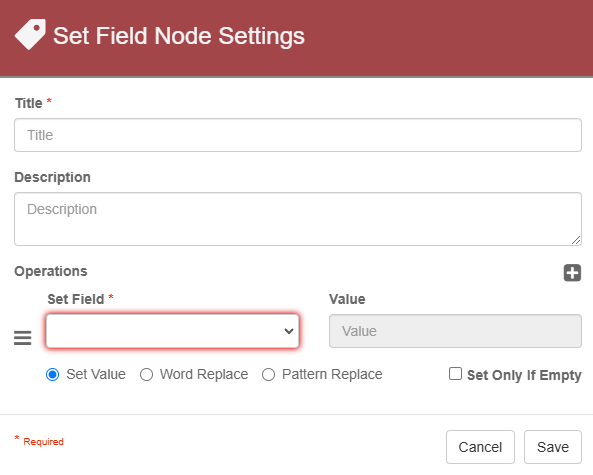The image size is (593, 475).
Task: Click the Set Field Node Settings heading
Action: (x=179, y=36)
